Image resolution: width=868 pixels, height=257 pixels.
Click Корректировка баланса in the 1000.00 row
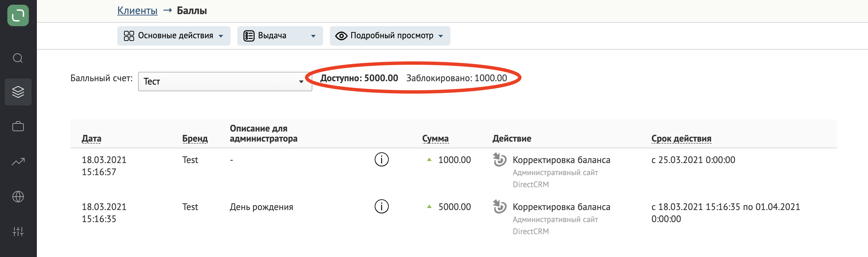[x=561, y=159]
